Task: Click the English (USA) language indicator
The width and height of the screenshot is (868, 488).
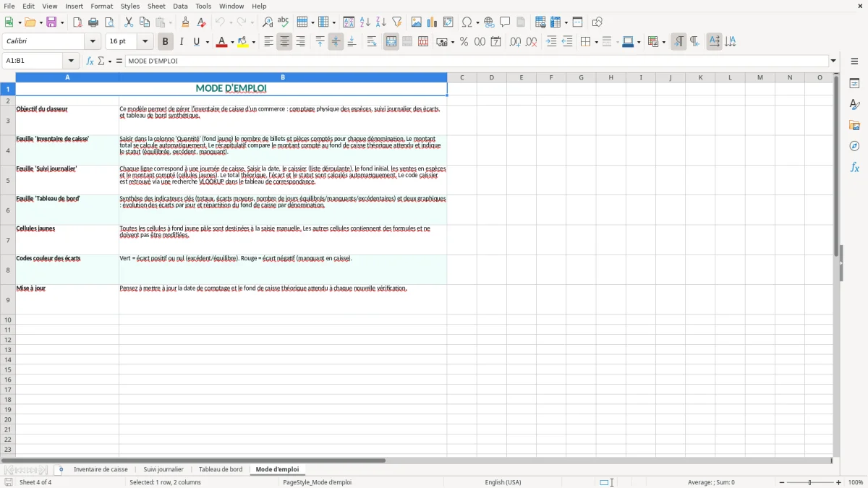Action: pos(503,482)
